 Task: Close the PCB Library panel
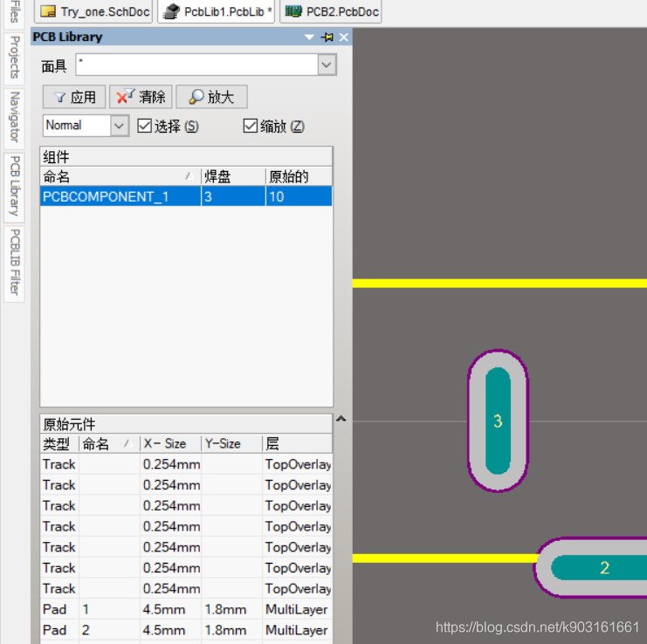343,37
